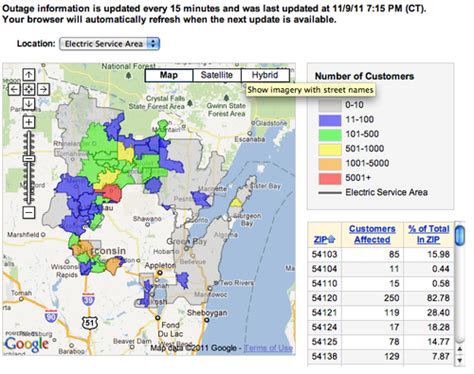Click the table scrollbar down arrow

click(460, 360)
